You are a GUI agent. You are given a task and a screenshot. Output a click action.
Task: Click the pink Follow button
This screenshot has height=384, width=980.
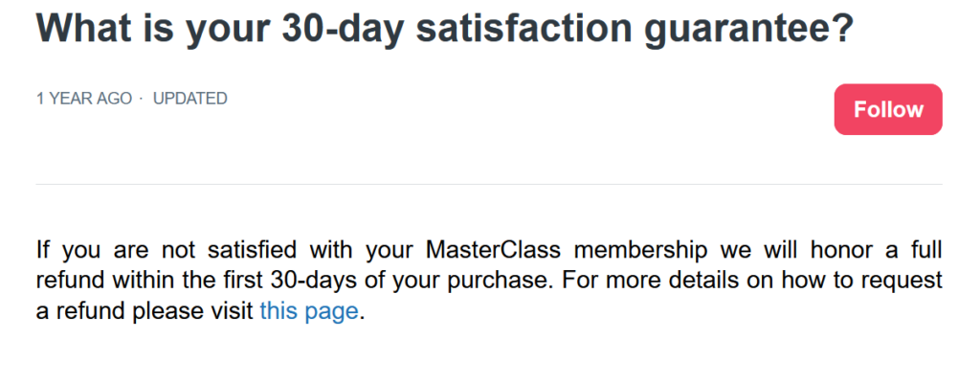pos(888,109)
